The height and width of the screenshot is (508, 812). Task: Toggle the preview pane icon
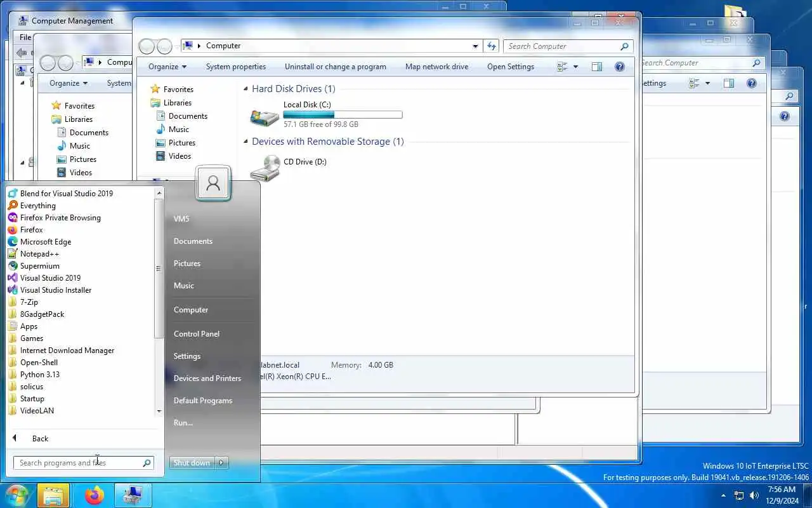coord(597,67)
